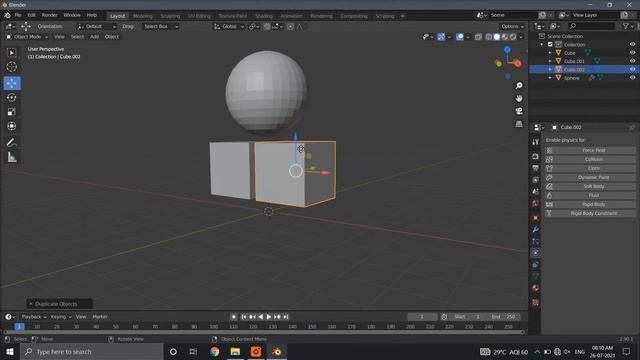Image resolution: width=640 pixels, height=360 pixels.
Task: Toggle viewport overlays button
Action: tap(460, 37)
